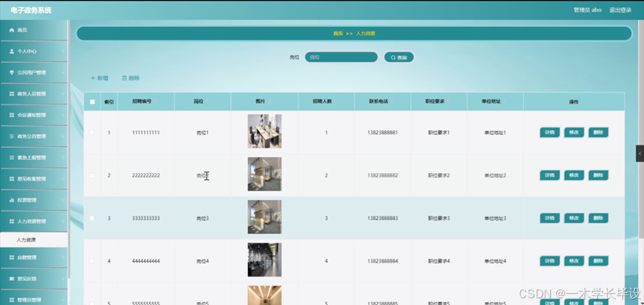
Task: Expand 政务人员管理 menu chevron
Action: (x=63, y=94)
